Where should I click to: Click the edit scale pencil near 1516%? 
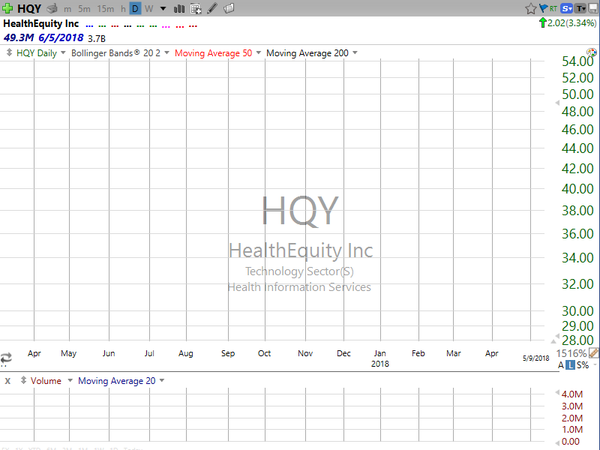[x=594, y=353]
